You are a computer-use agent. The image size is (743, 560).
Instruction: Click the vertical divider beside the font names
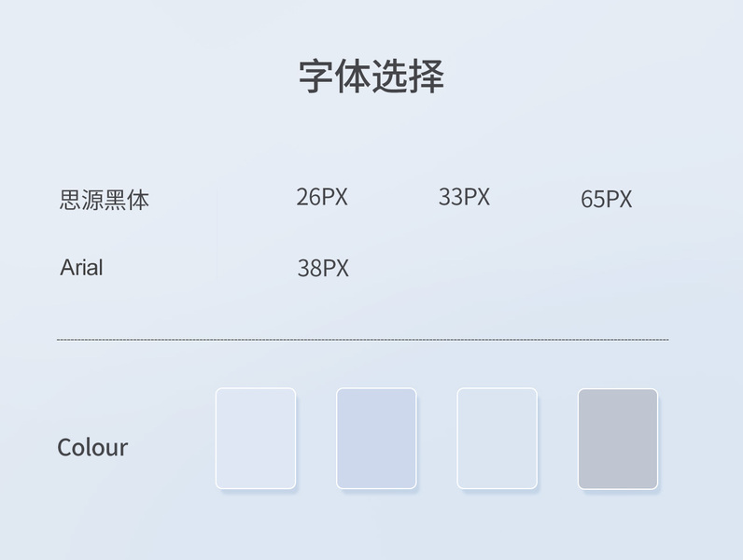(x=217, y=231)
